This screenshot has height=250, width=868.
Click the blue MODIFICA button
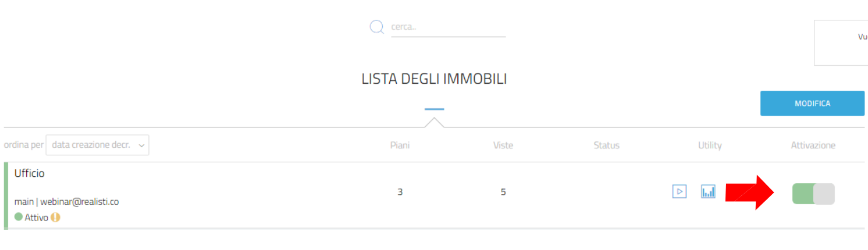pos(812,103)
